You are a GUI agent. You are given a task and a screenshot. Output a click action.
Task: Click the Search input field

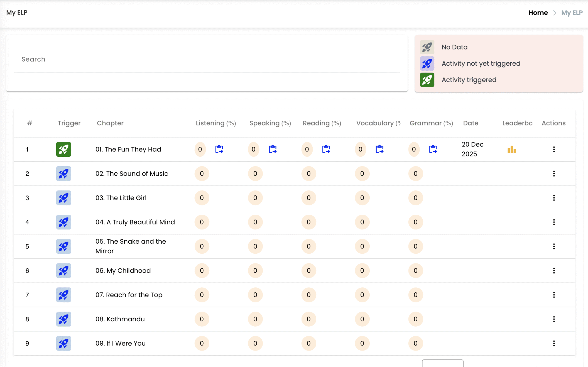(x=207, y=59)
